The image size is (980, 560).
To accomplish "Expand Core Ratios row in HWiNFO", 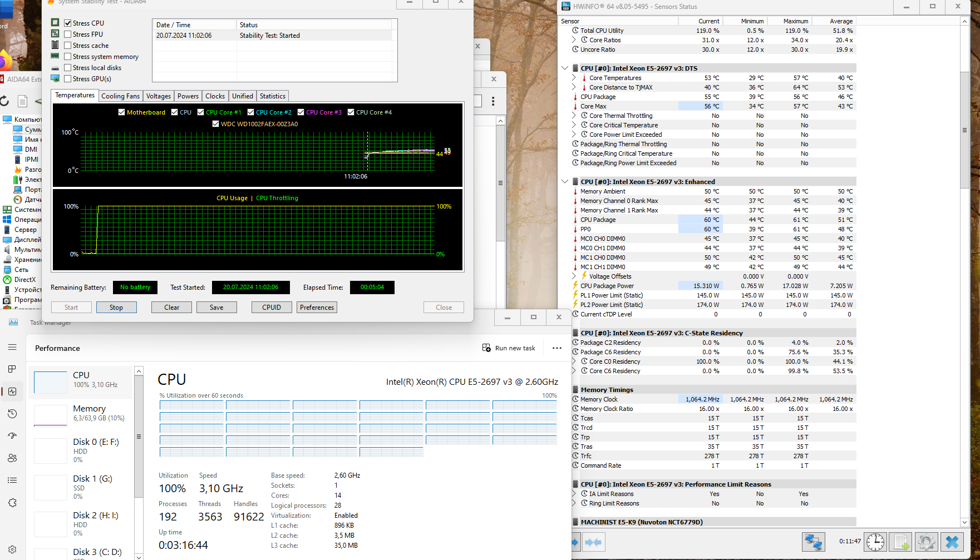I will click(x=574, y=40).
